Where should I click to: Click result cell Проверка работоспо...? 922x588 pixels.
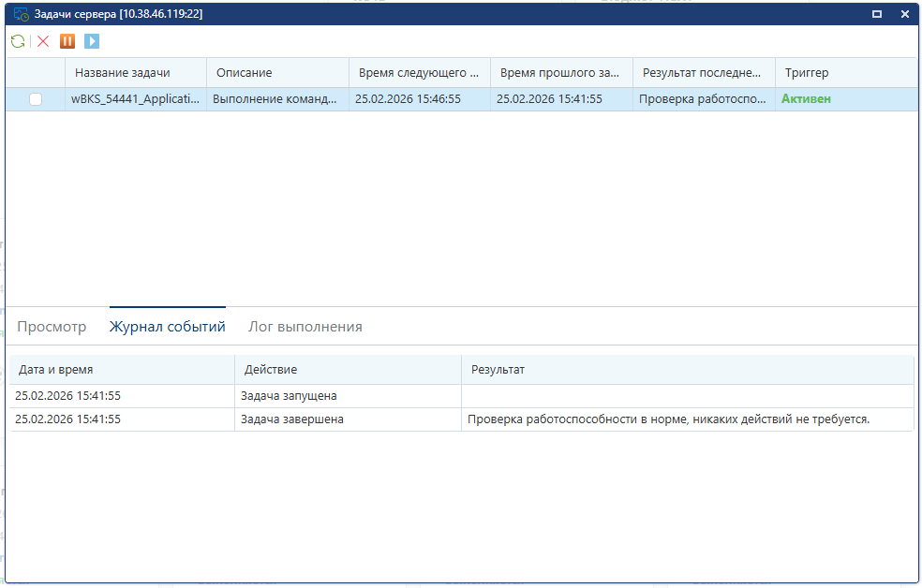[703, 99]
